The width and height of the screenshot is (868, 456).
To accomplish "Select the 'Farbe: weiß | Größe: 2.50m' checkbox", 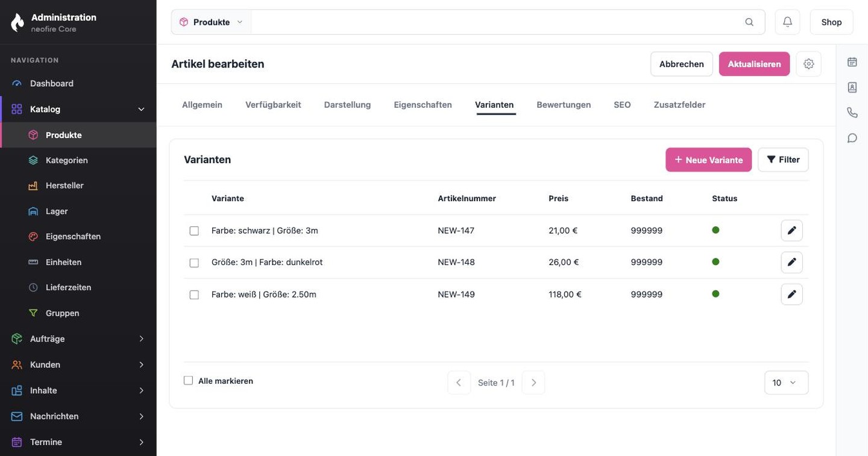I will pos(194,295).
